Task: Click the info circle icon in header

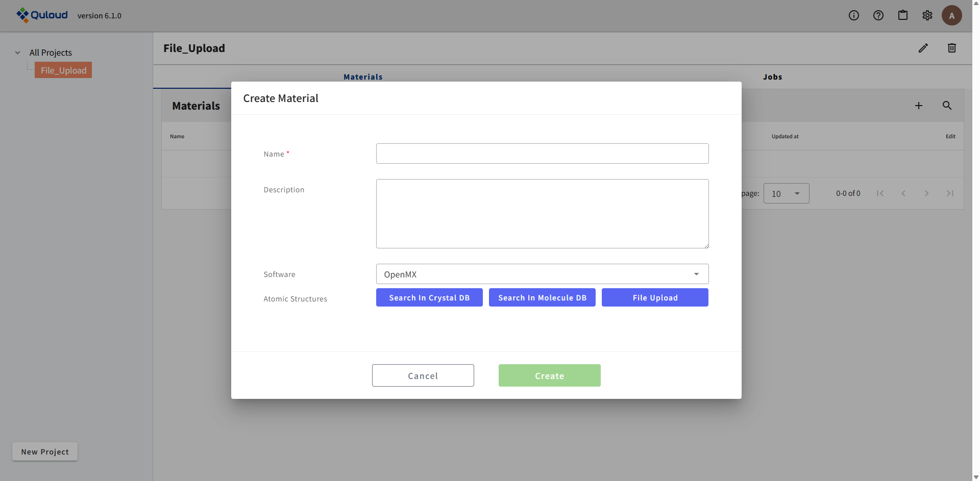Action: 853,15
